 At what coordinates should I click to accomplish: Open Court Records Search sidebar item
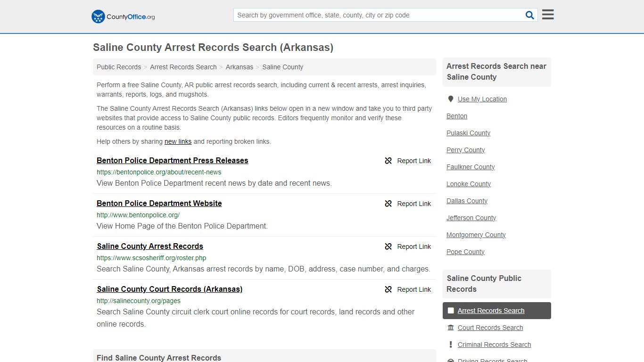pos(490,328)
